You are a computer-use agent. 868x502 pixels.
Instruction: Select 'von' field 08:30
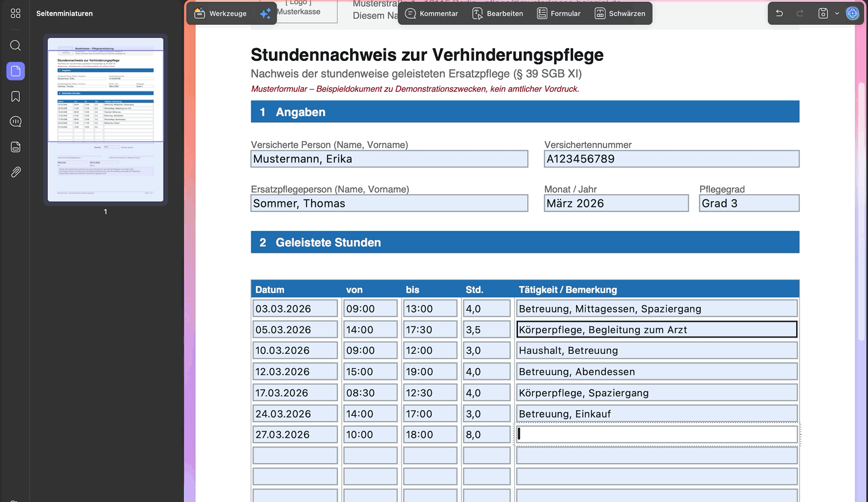pos(370,393)
